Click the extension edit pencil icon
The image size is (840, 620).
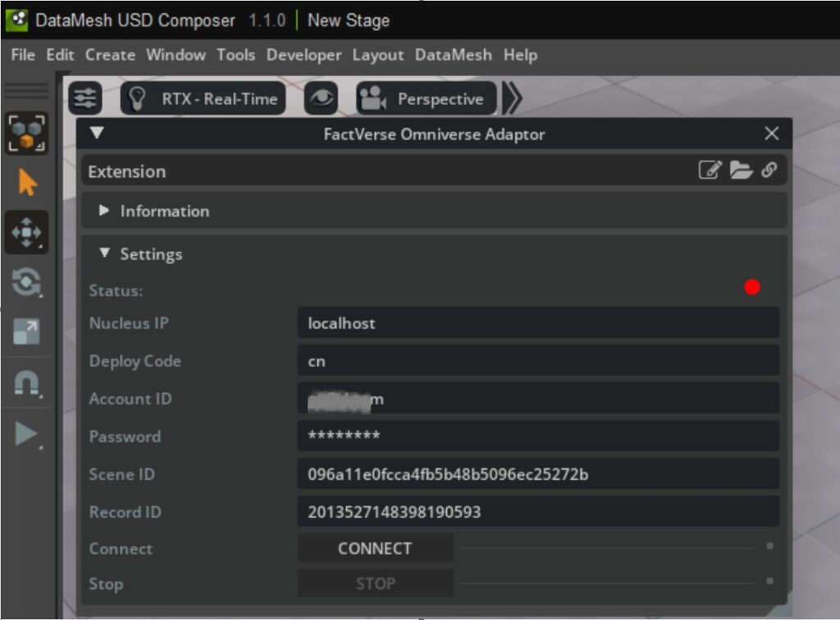(x=710, y=171)
